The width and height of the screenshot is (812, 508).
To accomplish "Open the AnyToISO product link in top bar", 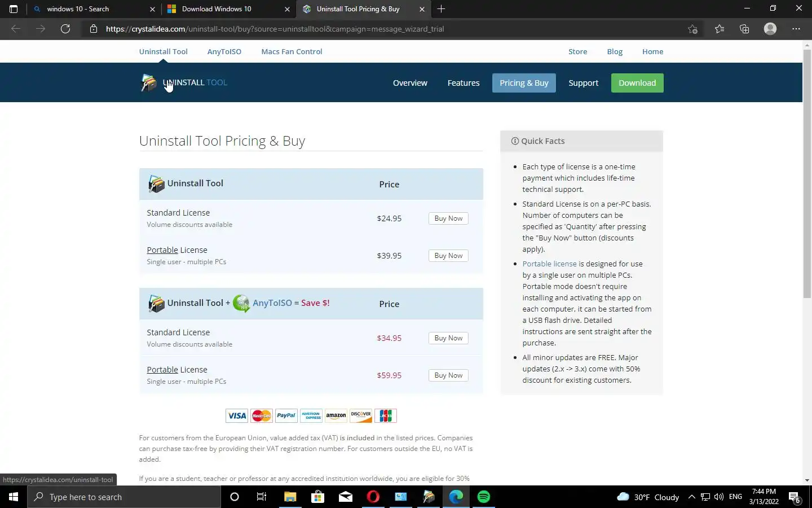I will click(x=224, y=51).
